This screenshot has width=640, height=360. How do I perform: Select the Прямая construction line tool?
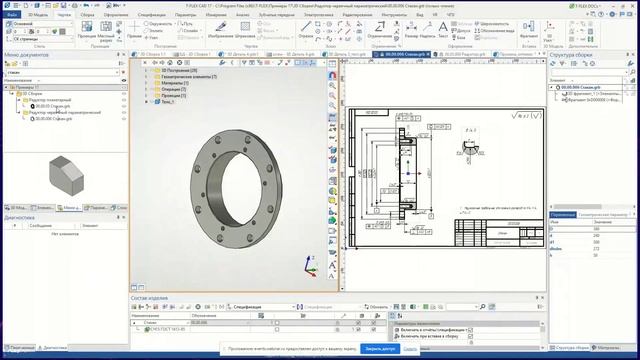point(134,30)
